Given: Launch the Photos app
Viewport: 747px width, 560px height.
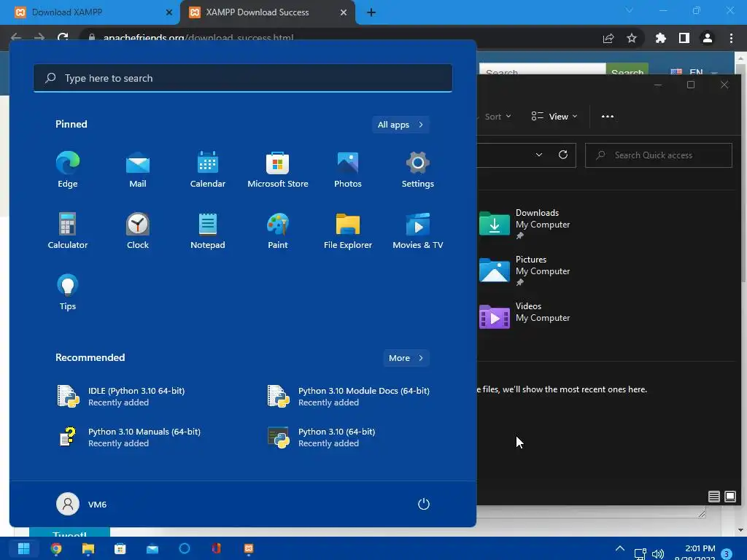Looking at the screenshot, I should pos(348,169).
